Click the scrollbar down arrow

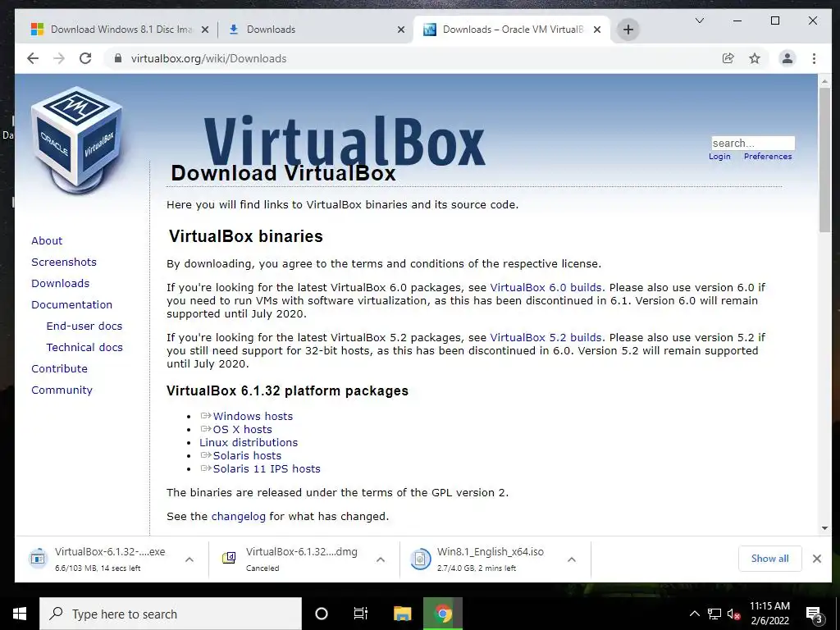pyautogui.click(x=824, y=527)
